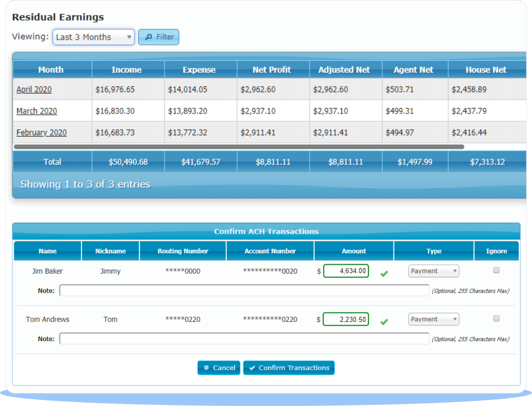This screenshot has height=406, width=532.
Task: Sort by the Agent Net column header
Action: tap(415, 70)
